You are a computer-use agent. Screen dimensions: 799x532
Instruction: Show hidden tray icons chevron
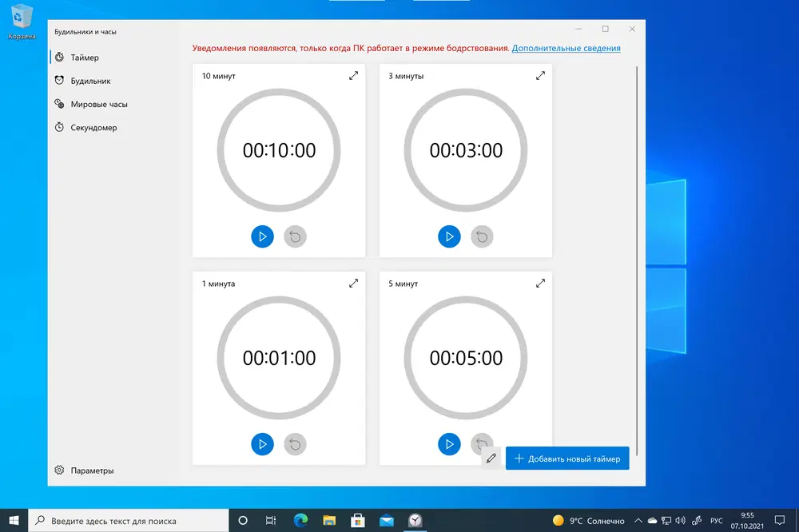coord(638,520)
